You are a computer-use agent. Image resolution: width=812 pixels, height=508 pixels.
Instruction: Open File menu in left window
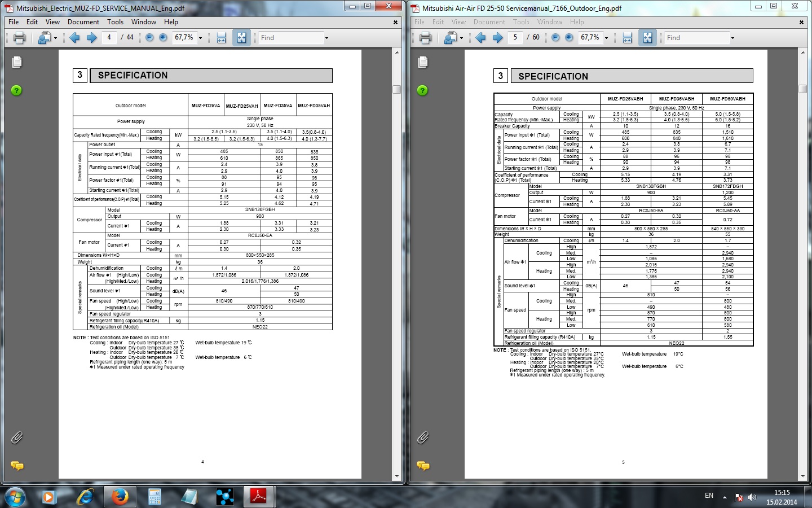pyautogui.click(x=14, y=22)
